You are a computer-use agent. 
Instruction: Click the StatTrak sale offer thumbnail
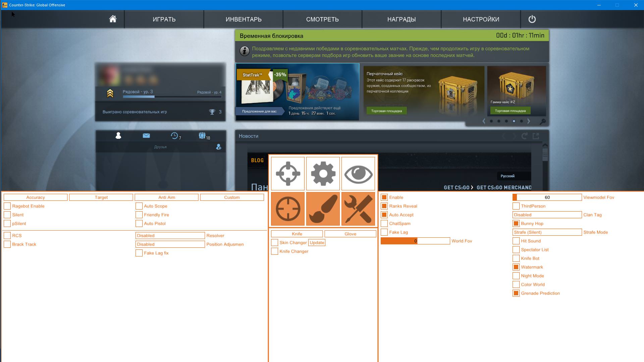point(297,92)
